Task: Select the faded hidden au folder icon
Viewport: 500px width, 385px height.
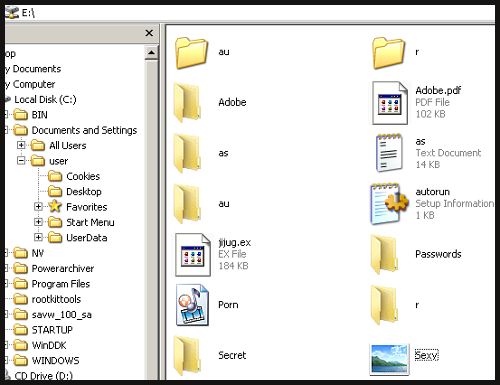Action: tap(188, 204)
